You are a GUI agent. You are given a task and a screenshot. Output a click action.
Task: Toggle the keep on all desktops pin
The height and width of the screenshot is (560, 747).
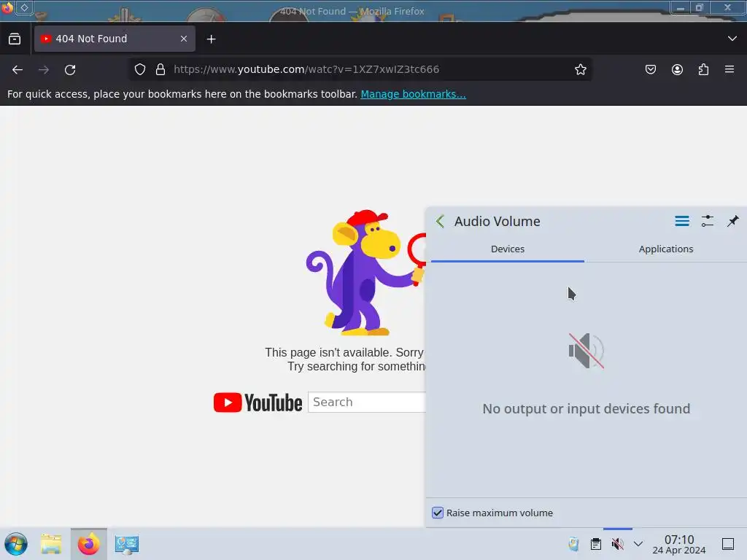click(x=24, y=7)
